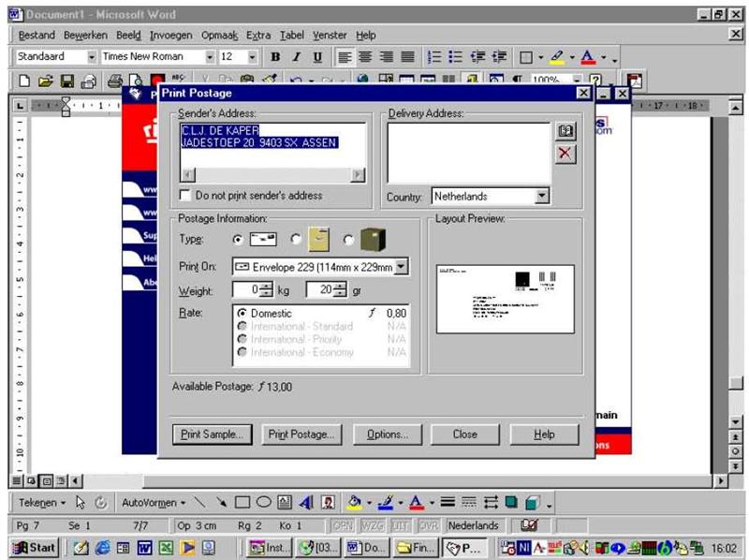The width and height of the screenshot is (749, 560).
Task: Check 'Do not print sender's address'
Action: click(x=184, y=195)
